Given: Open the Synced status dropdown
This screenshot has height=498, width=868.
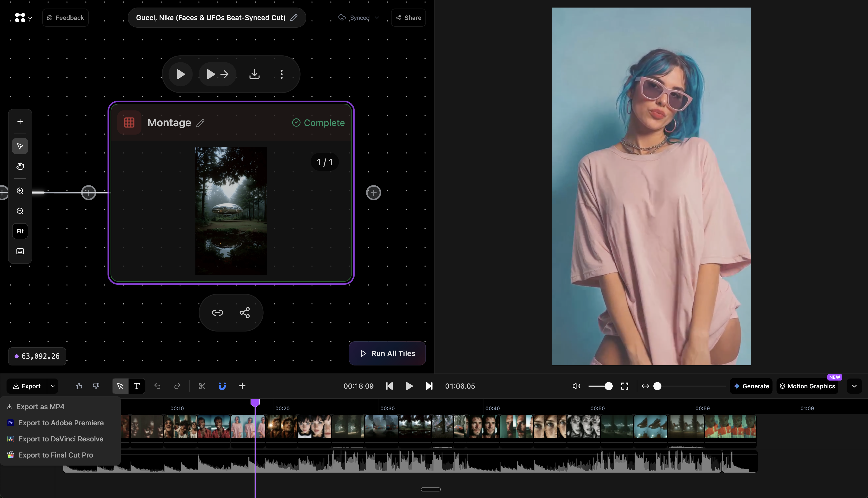Looking at the screenshot, I should click(377, 18).
